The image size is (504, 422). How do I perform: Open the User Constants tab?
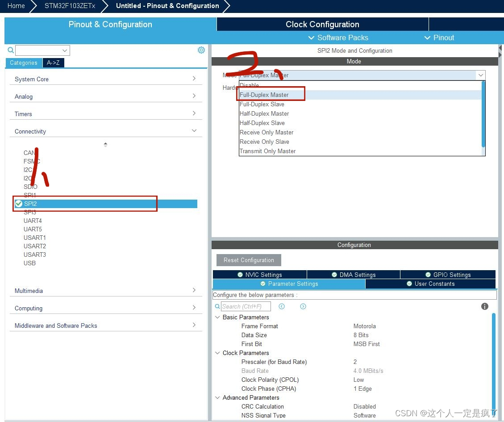(x=431, y=284)
